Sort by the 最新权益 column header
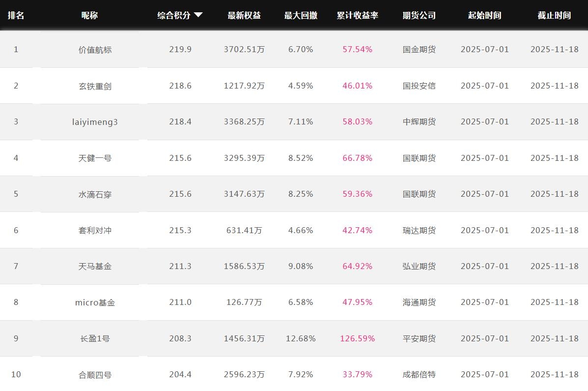This screenshot has width=588, height=391. tap(244, 15)
